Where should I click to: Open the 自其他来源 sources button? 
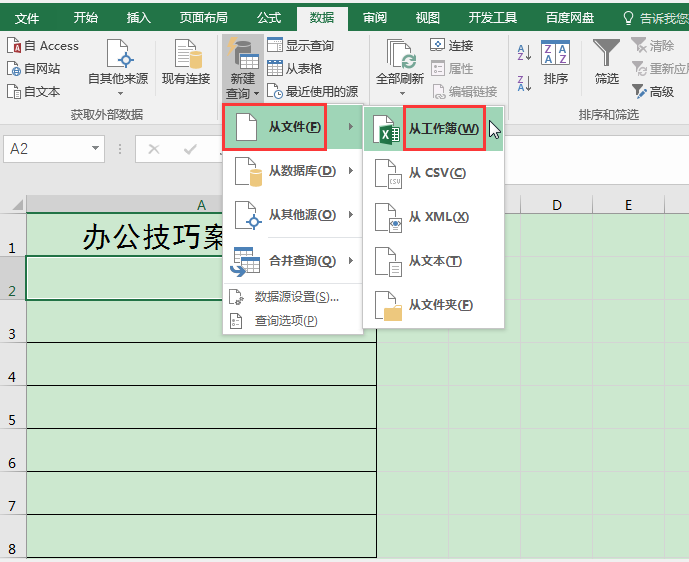coord(118,67)
